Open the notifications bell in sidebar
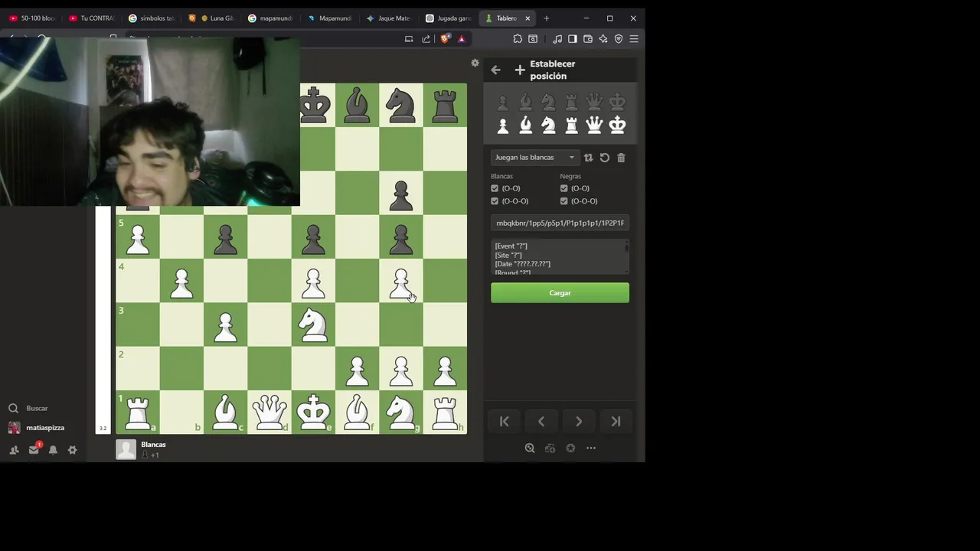The image size is (980, 551). point(53,450)
